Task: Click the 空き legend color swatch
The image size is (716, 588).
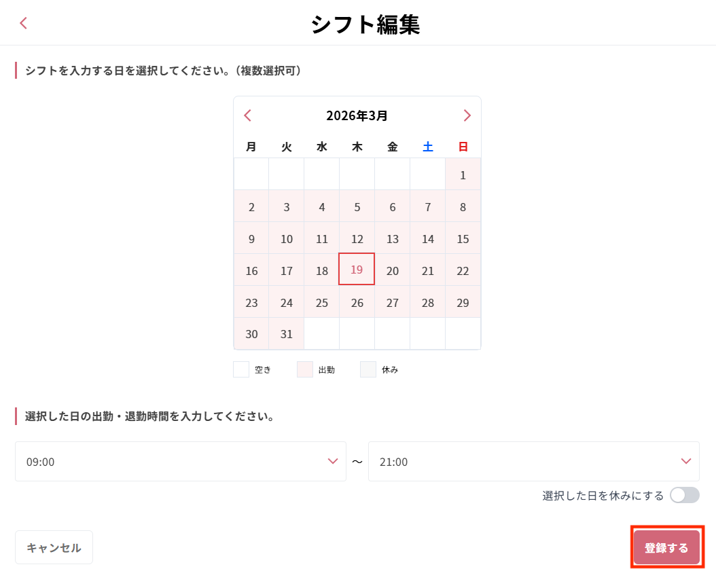Action: coord(241,369)
